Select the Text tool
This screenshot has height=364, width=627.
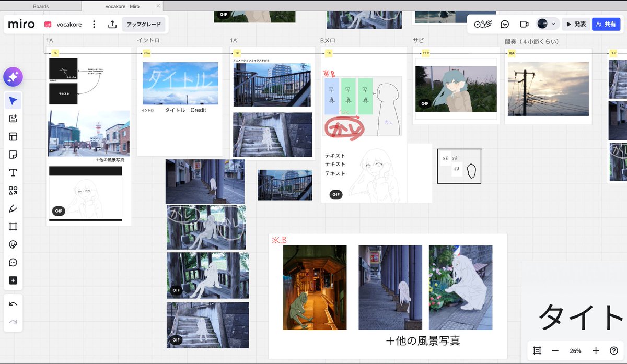point(13,173)
